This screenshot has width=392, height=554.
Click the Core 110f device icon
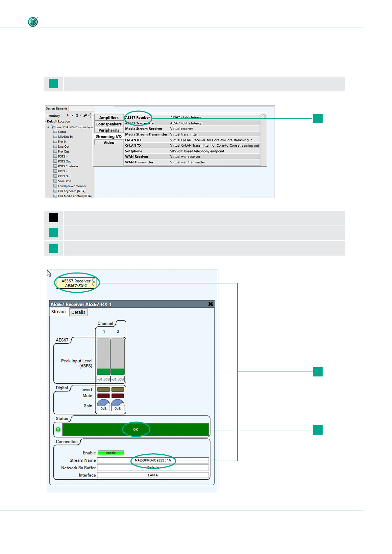coord(53,127)
